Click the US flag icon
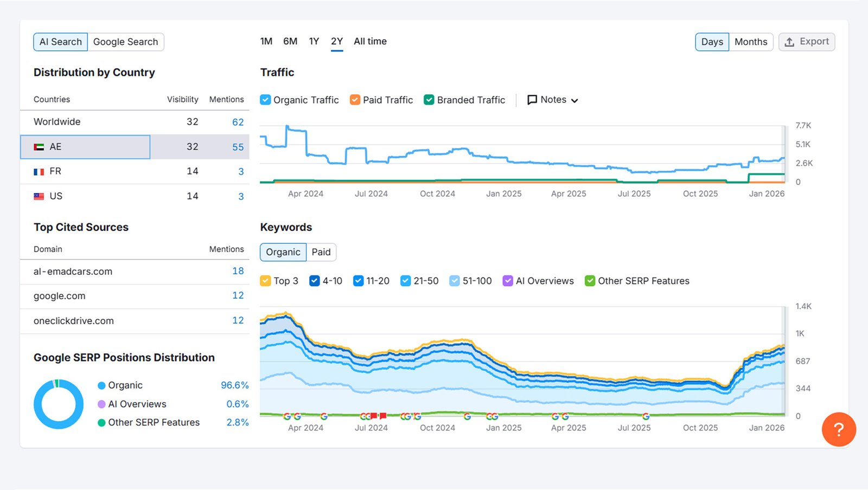 pos(39,196)
